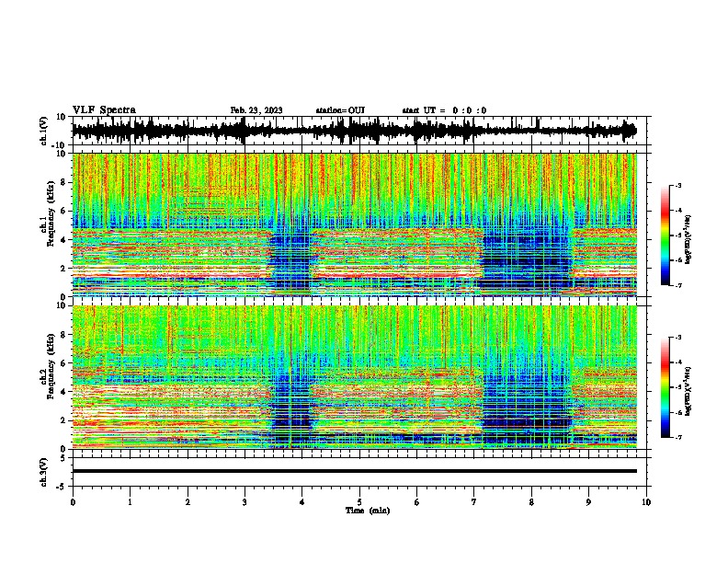Click the "station=OUI" header text
Viewport: 728px width, 563px height.
point(340,110)
